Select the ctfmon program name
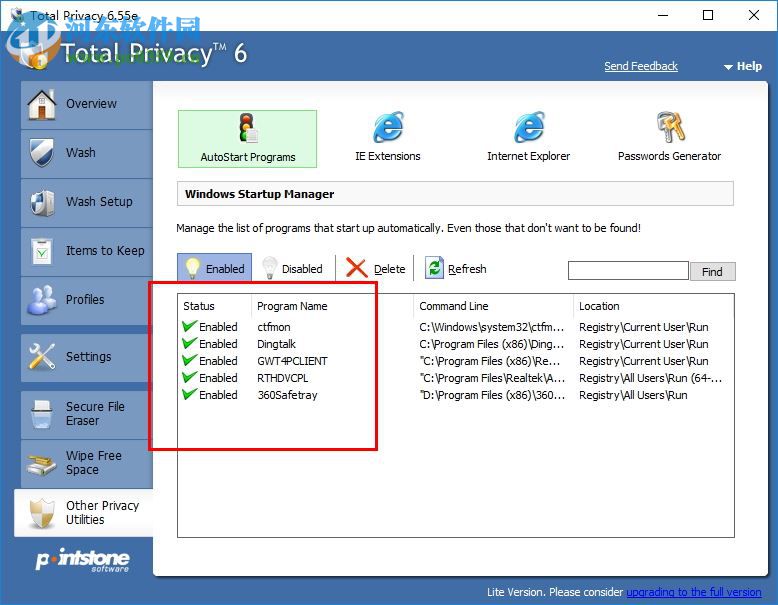Viewport: 778px width, 605px height. coord(274,327)
